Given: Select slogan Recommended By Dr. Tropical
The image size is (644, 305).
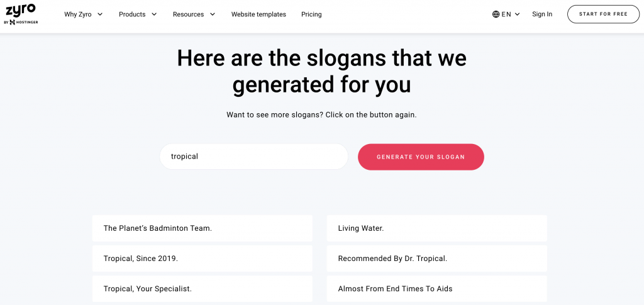Looking at the screenshot, I should click(x=436, y=258).
